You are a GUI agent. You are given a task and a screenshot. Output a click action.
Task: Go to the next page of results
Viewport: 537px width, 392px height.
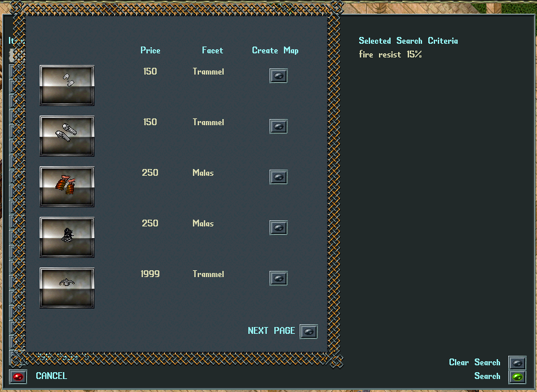(309, 331)
